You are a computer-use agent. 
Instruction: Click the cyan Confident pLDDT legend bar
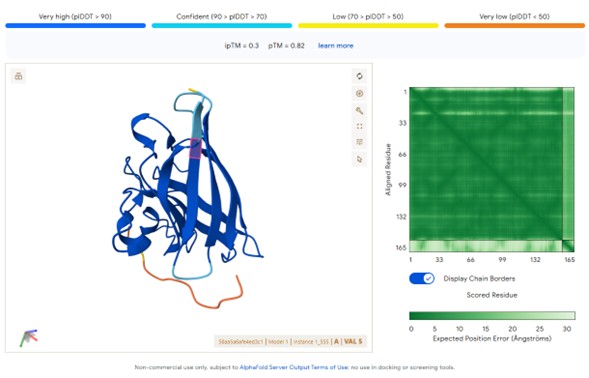(x=222, y=26)
